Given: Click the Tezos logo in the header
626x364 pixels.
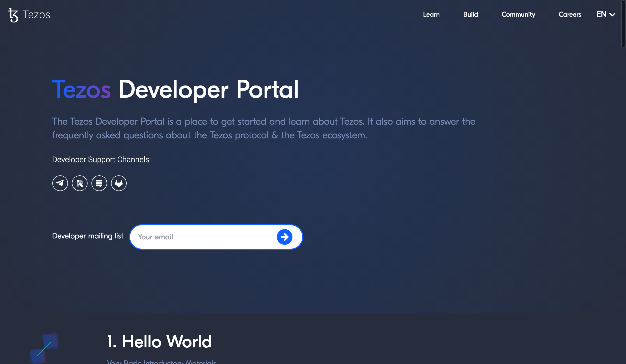Looking at the screenshot, I should tap(29, 15).
